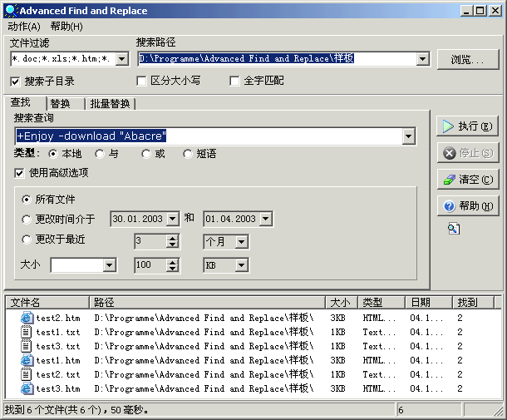Select the test3.txt file name
The width and height of the screenshot is (507, 420).
[58, 347]
